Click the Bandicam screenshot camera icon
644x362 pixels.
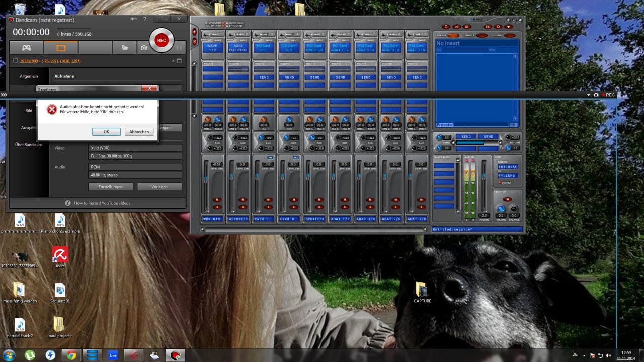pos(144,48)
